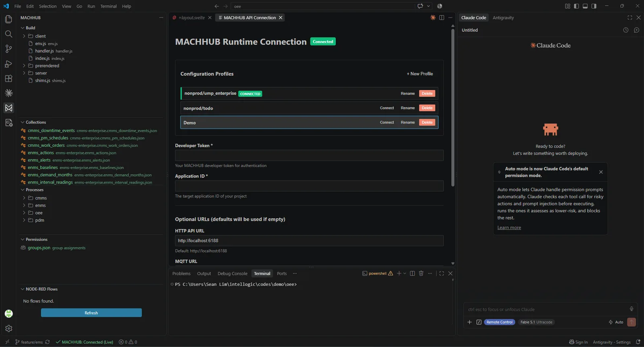Click microphone icon in Claude input
The width and height of the screenshot is (644, 347).
tap(631, 309)
